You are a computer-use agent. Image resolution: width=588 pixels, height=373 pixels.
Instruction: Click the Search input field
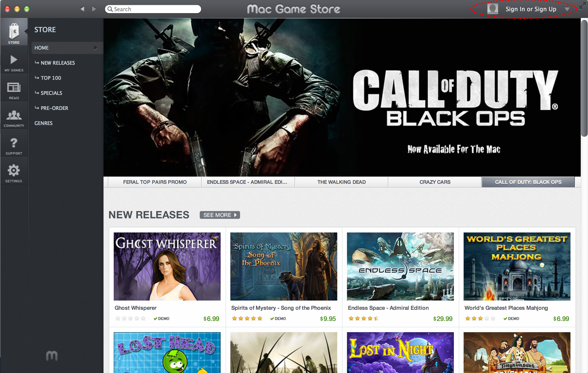pyautogui.click(x=153, y=9)
